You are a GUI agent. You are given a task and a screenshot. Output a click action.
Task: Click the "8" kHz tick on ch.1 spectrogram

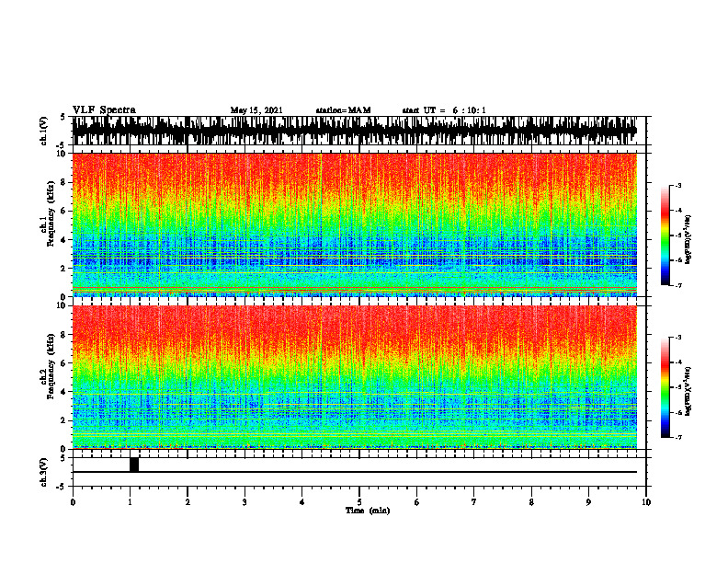tap(63, 182)
